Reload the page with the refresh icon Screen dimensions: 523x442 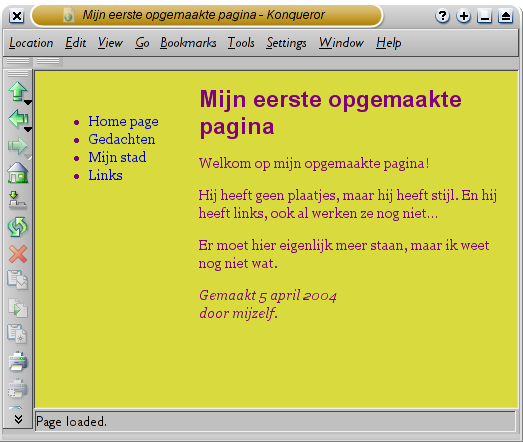coord(17,227)
